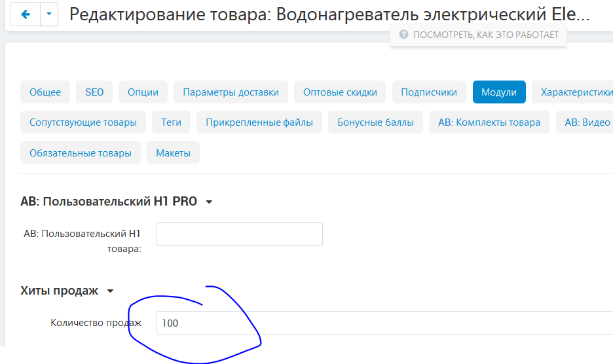Open the Сопутствующие товары tab
The image size is (613, 364).
pos(83,122)
